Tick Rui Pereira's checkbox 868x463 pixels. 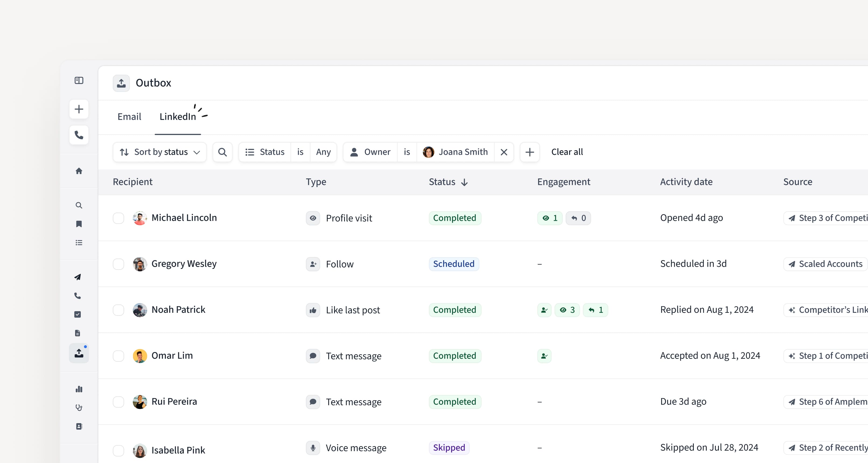tap(118, 402)
